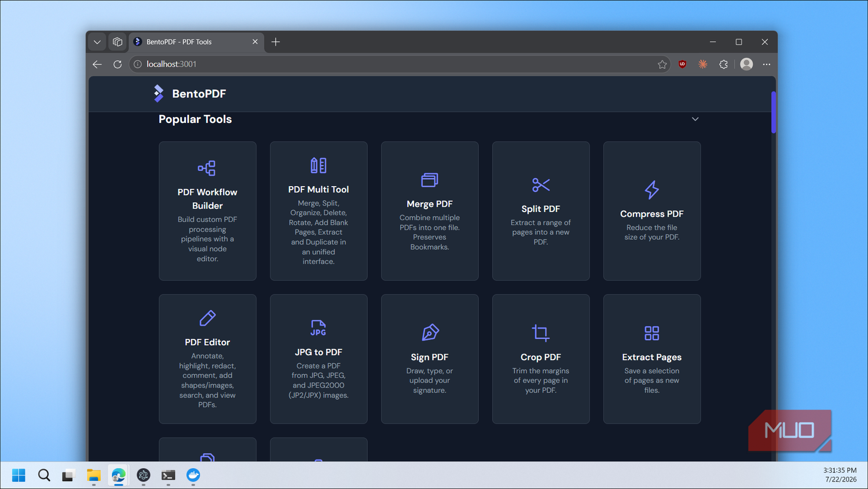868x489 pixels.
Task: Click the 'Merge, Split, Organize, Delete' description text
Action: [318, 232]
